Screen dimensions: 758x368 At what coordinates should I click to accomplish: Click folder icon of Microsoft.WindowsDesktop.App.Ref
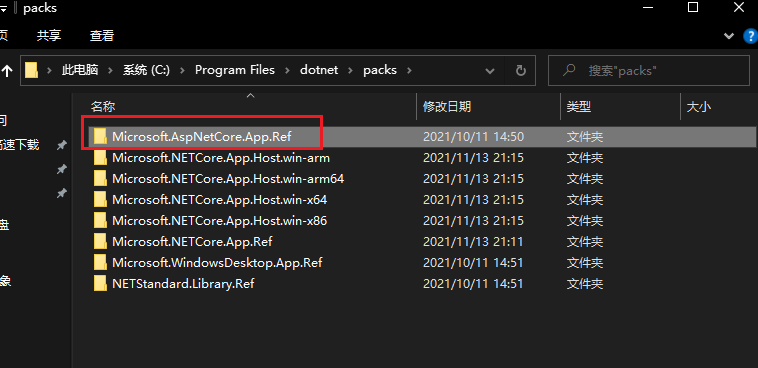point(100,263)
